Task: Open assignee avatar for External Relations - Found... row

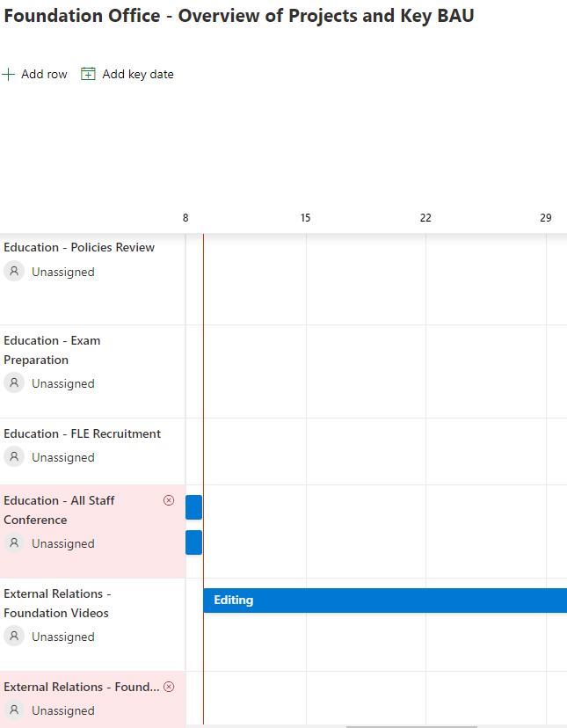Action: coord(14,710)
